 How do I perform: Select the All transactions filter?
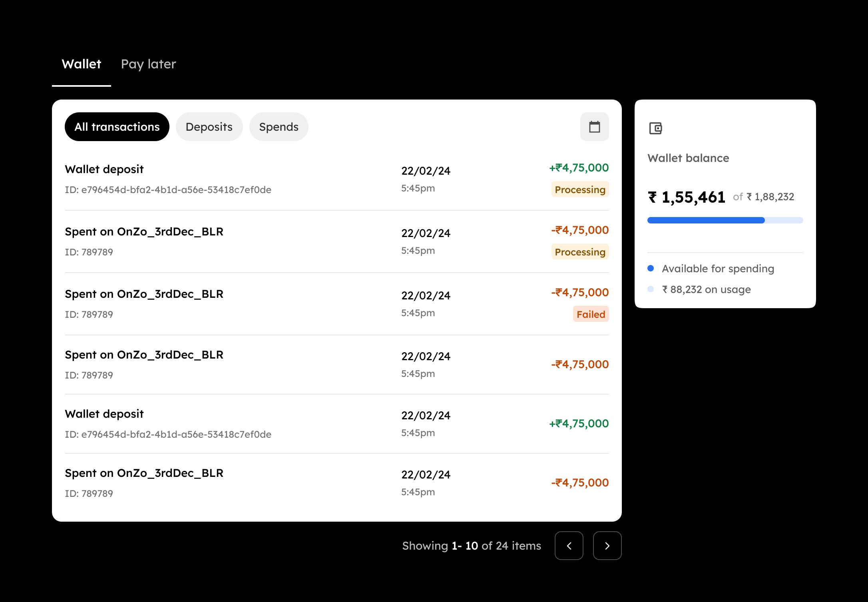pos(117,127)
